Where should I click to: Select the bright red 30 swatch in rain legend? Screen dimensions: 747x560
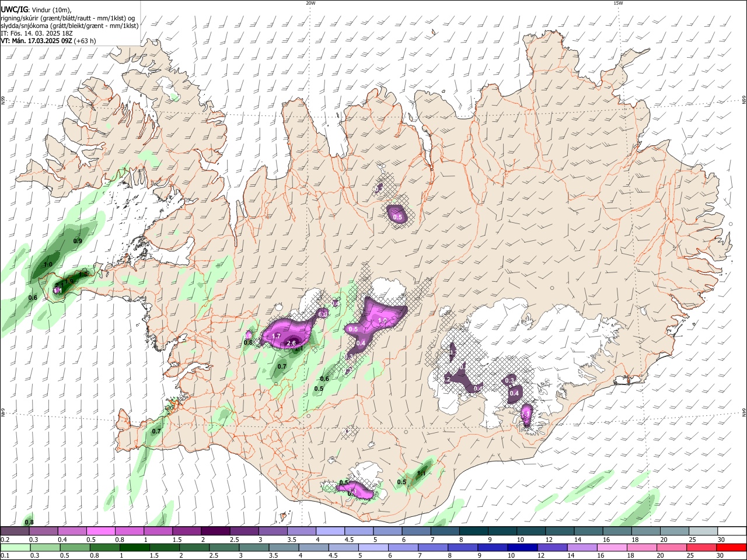coord(732,548)
